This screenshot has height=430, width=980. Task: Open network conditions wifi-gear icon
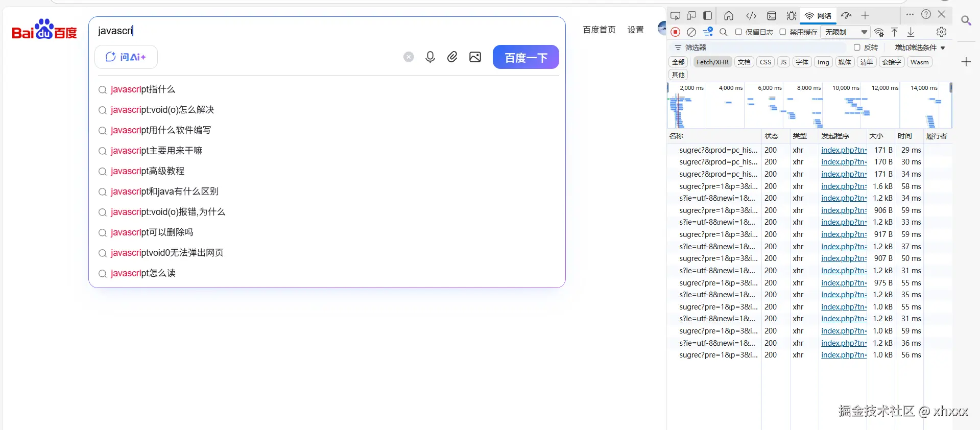[x=879, y=32]
